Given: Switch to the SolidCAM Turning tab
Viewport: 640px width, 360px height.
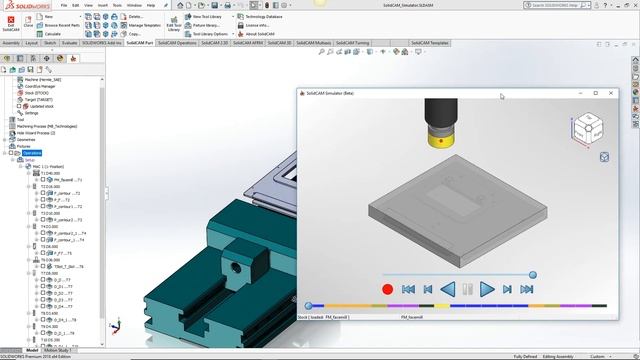Looking at the screenshot, I should point(352,43).
